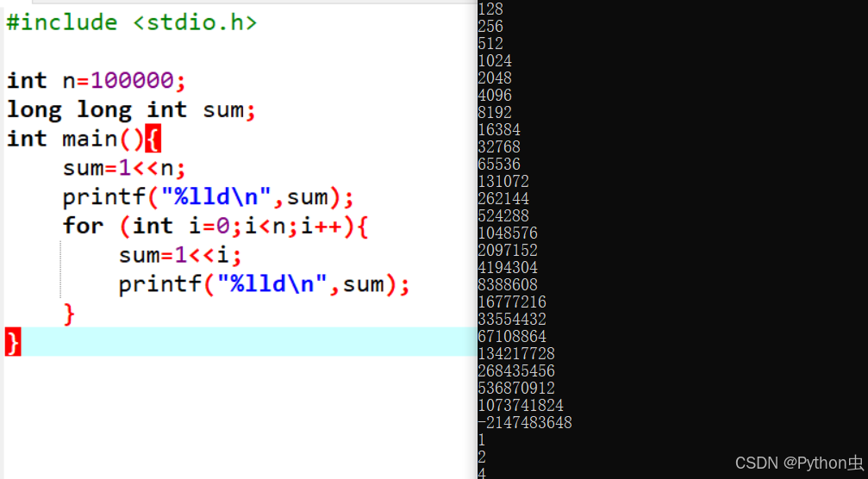Click the 'int n=100000;' declaration line

(x=96, y=81)
